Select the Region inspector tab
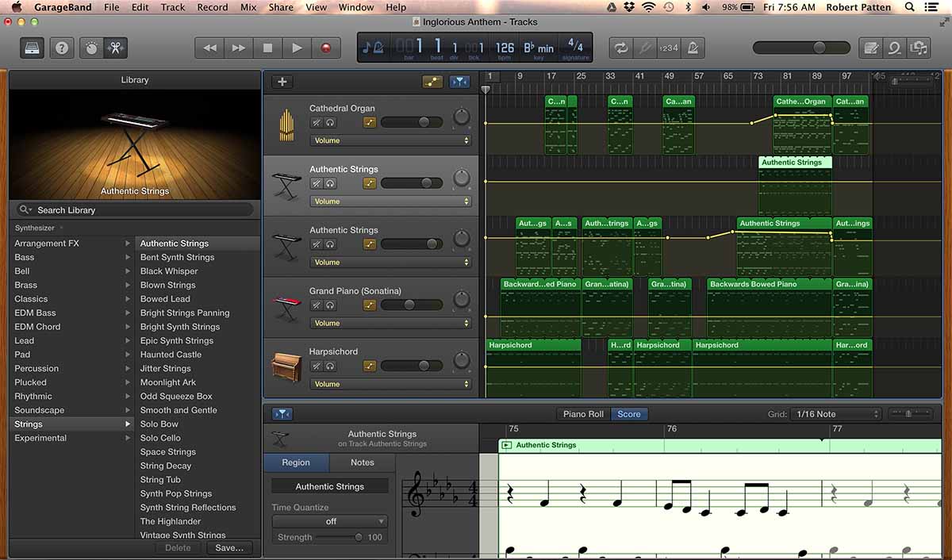This screenshot has height=560, width=952. point(296,462)
